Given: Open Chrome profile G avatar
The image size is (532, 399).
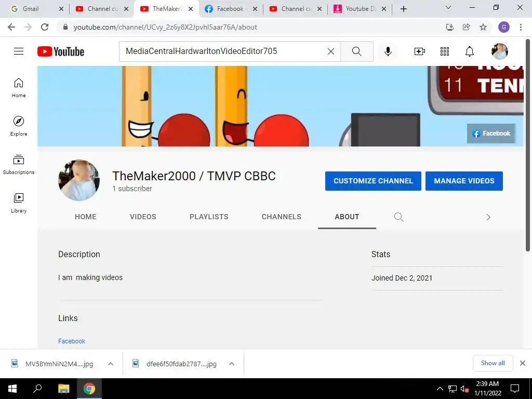Looking at the screenshot, I should coord(504,27).
